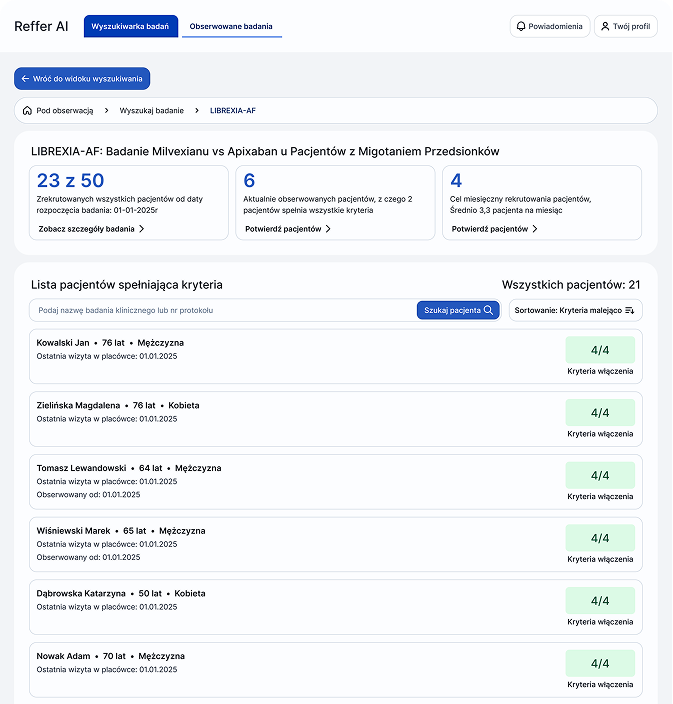Click 4/4 criteria badge for Nowak Adam

coord(600,663)
